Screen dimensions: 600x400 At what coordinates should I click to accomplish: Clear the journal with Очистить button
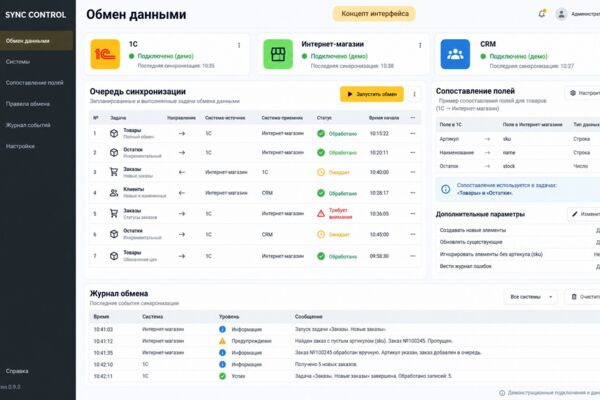(584, 297)
